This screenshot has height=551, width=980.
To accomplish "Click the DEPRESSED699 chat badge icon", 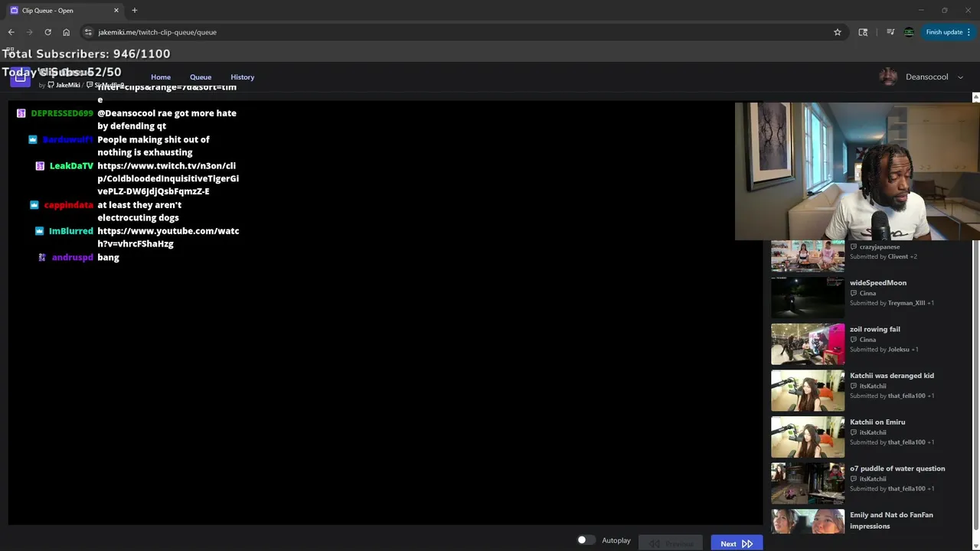I will click(x=21, y=113).
